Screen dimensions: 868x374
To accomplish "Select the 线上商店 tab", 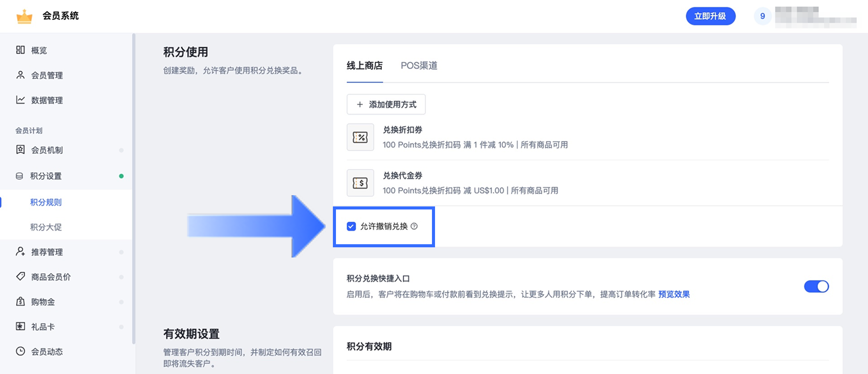I will pos(365,66).
